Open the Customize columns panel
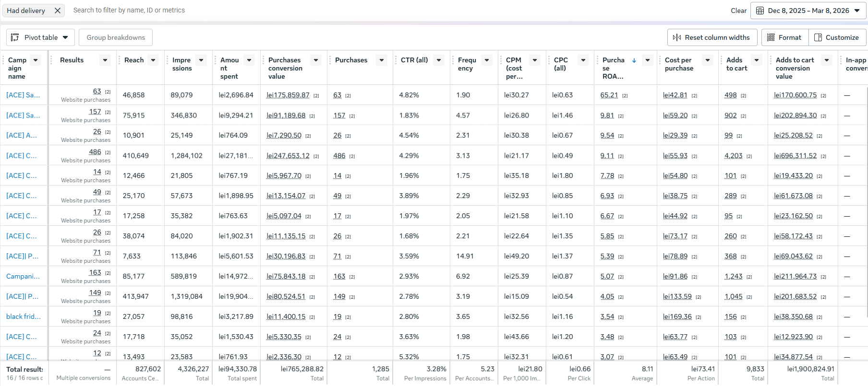Screen dimensions: 868x386 (x=837, y=37)
